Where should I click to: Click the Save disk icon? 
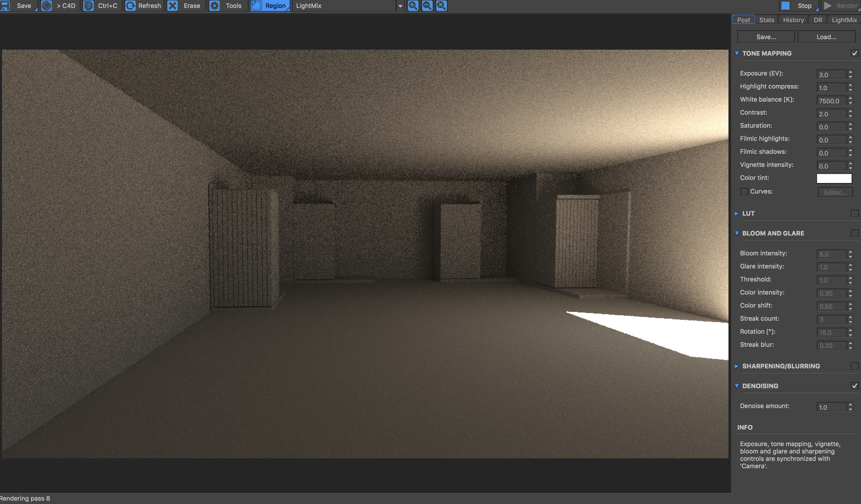click(5, 5)
